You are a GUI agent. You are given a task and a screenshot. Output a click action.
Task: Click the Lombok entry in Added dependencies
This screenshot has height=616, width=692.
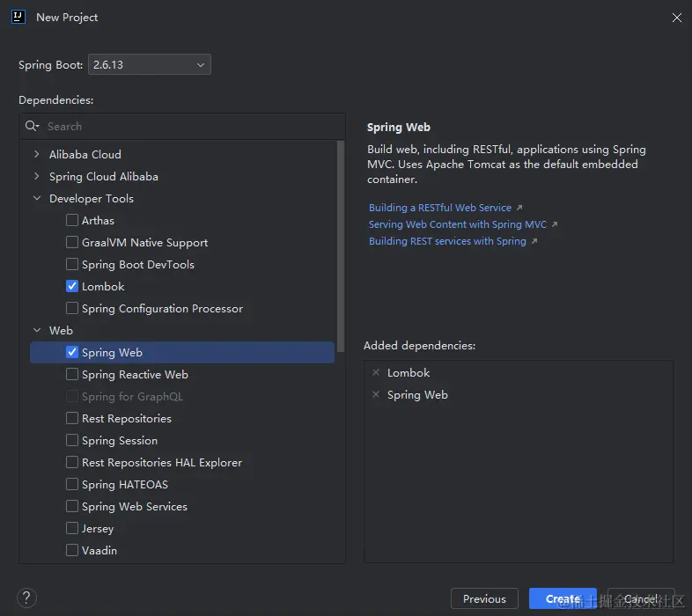point(409,373)
